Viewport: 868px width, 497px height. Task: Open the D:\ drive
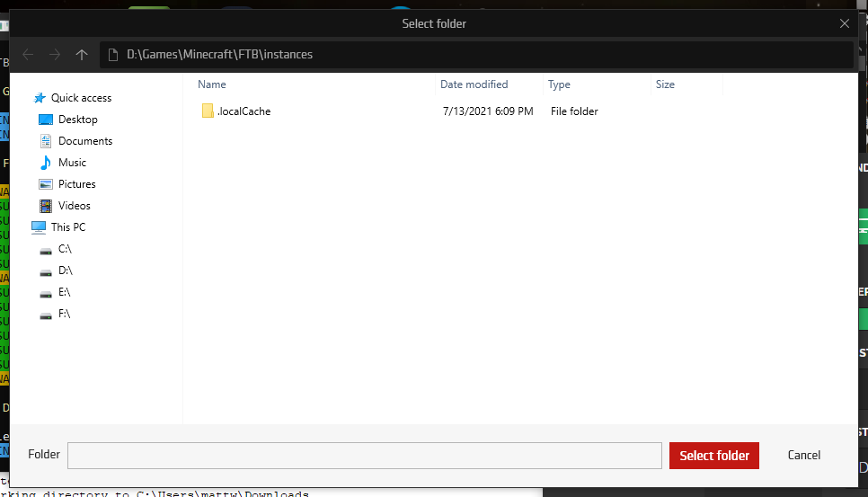[66, 271]
